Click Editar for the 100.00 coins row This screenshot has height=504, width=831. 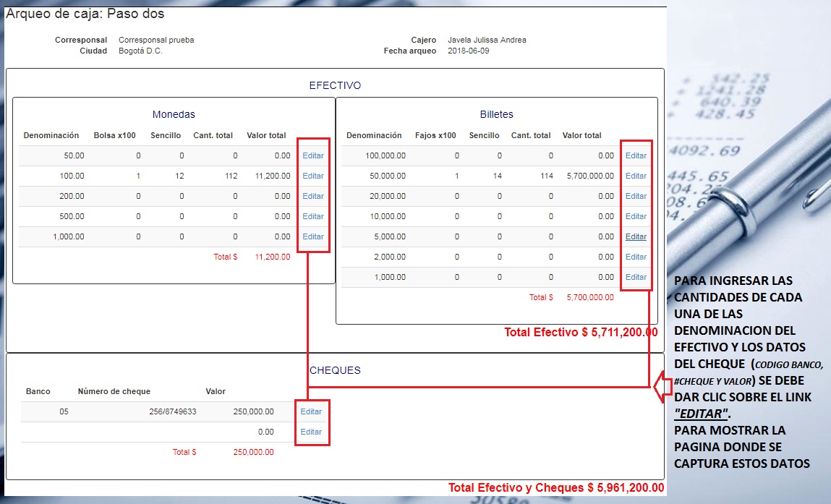(313, 176)
